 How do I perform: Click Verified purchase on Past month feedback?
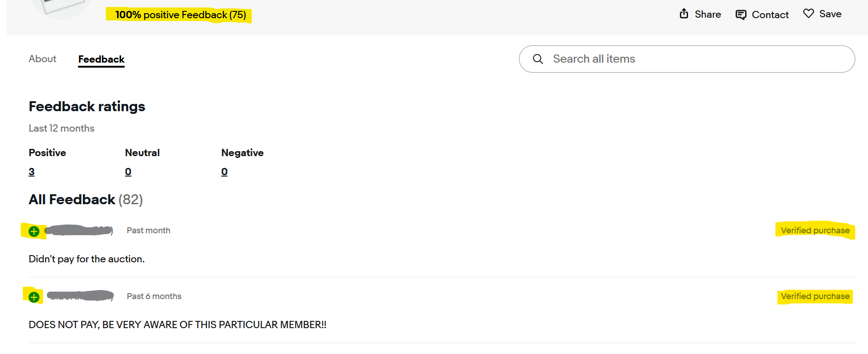click(x=815, y=231)
